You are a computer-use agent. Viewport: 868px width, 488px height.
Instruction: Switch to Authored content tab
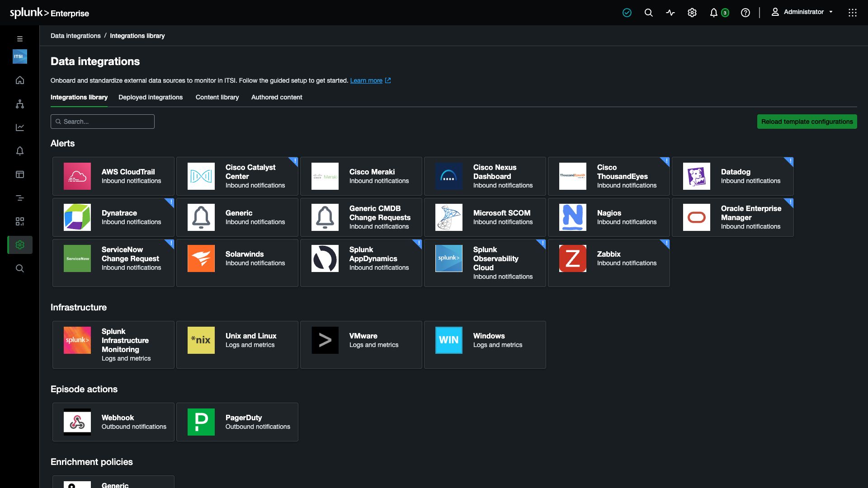[277, 97]
